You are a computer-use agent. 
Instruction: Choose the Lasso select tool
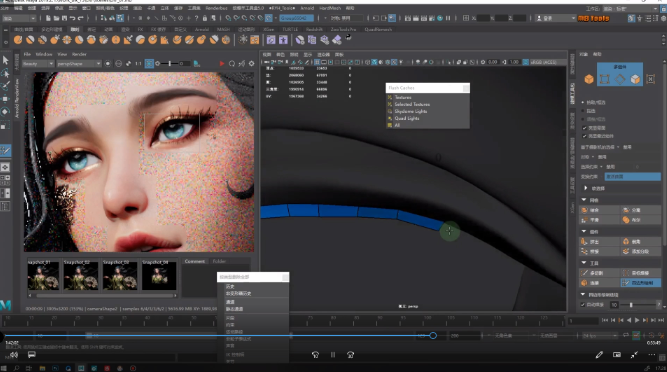[6, 73]
